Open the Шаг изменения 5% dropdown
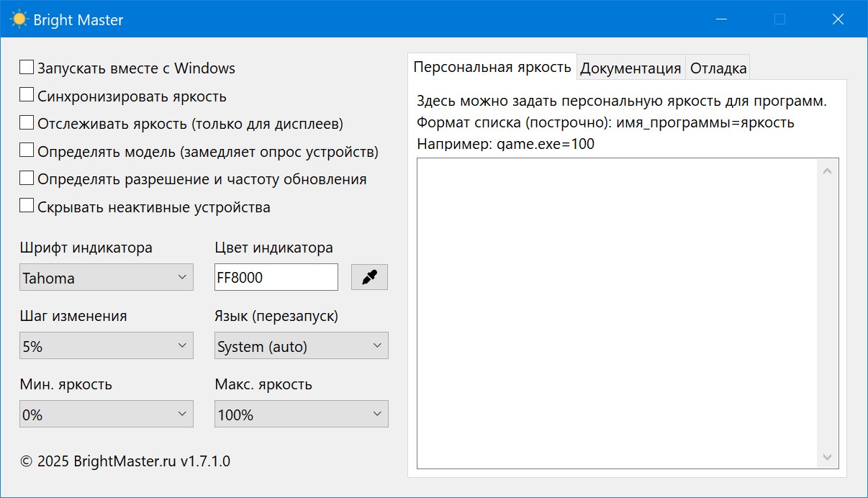868x498 pixels. coord(107,345)
